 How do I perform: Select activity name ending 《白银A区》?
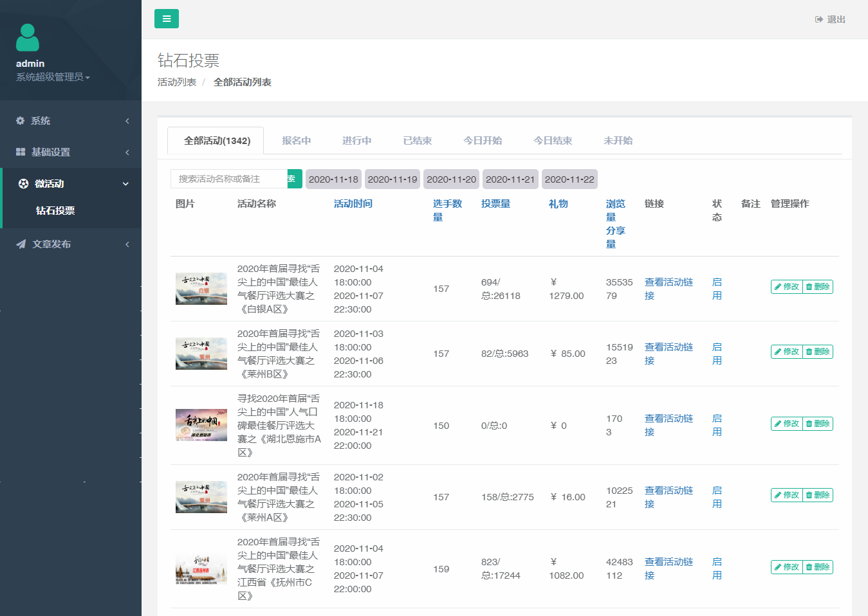point(278,289)
